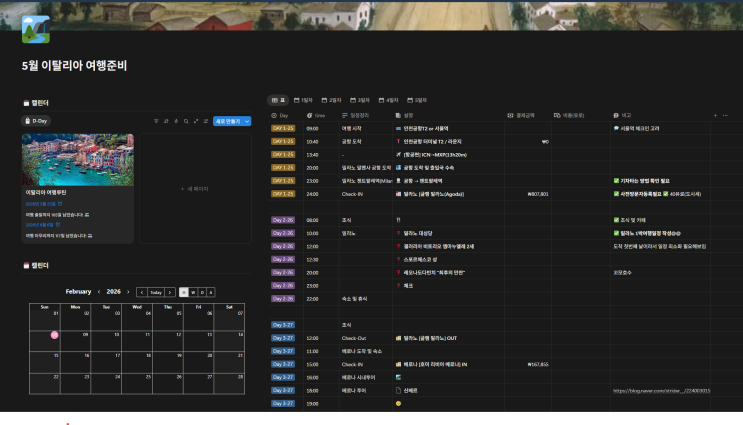Image resolution: width=743 pixels, height=425 pixels.
Task: Open the 비고 column header menu
Action: 622,116
